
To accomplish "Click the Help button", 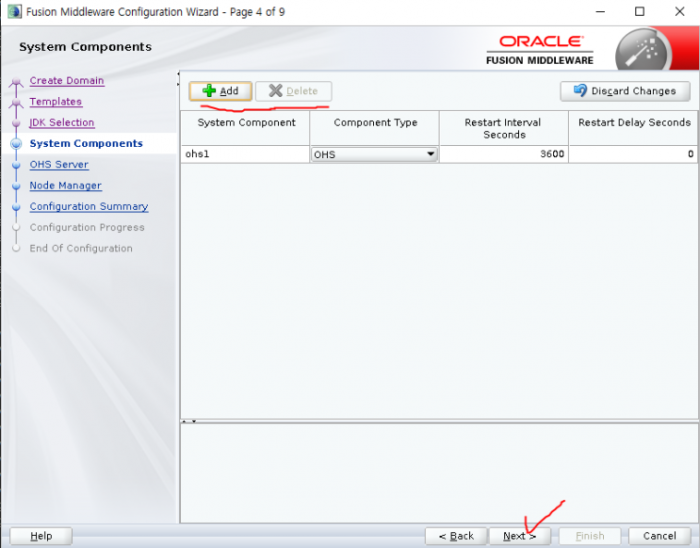I will 41,536.
